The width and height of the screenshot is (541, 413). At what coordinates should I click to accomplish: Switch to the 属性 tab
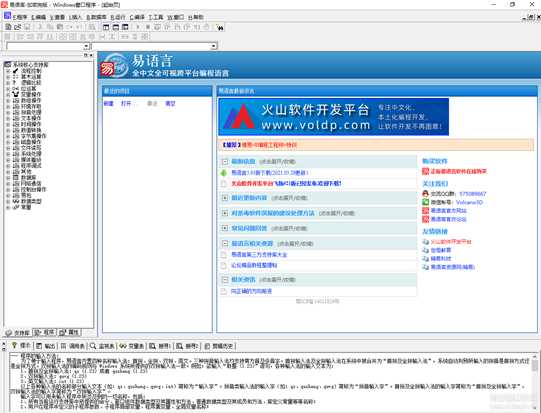point(69,333)
